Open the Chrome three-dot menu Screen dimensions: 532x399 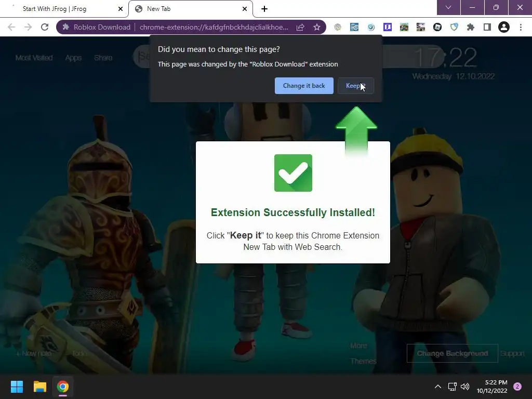pyautogui.click(x=521, y=27)
